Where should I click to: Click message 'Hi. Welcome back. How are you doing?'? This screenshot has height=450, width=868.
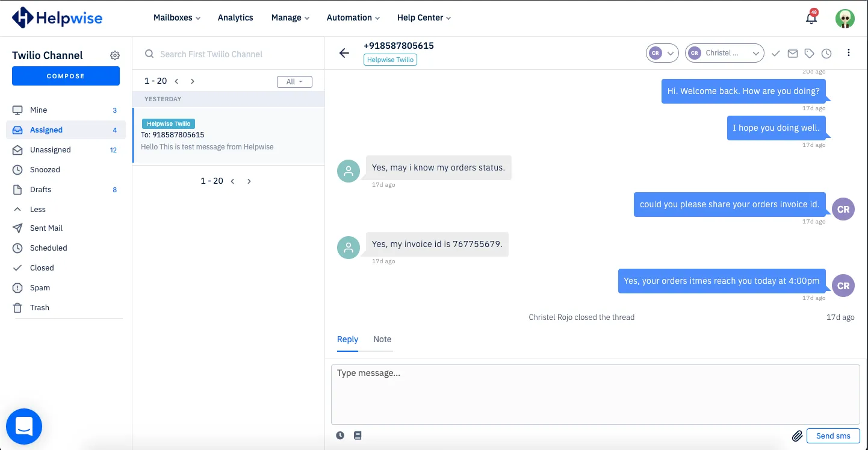[743, 92]
